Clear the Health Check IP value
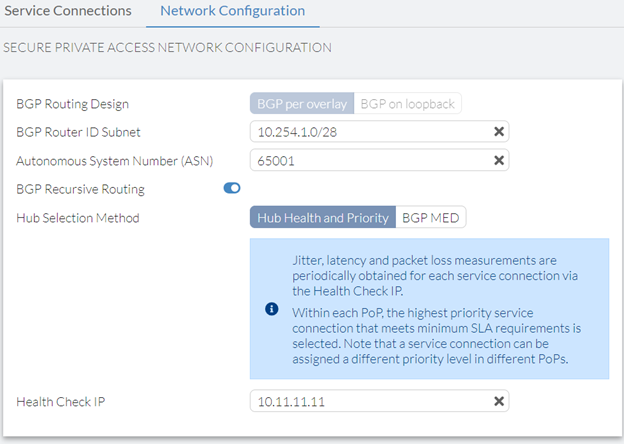Viewport: 624px width, 444px height. [x=498, y=401]
